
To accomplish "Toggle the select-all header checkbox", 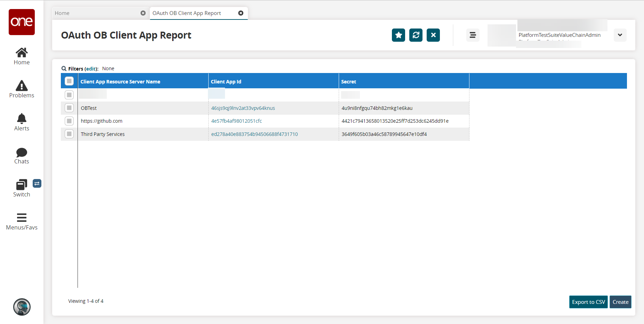I will (69, 81).
